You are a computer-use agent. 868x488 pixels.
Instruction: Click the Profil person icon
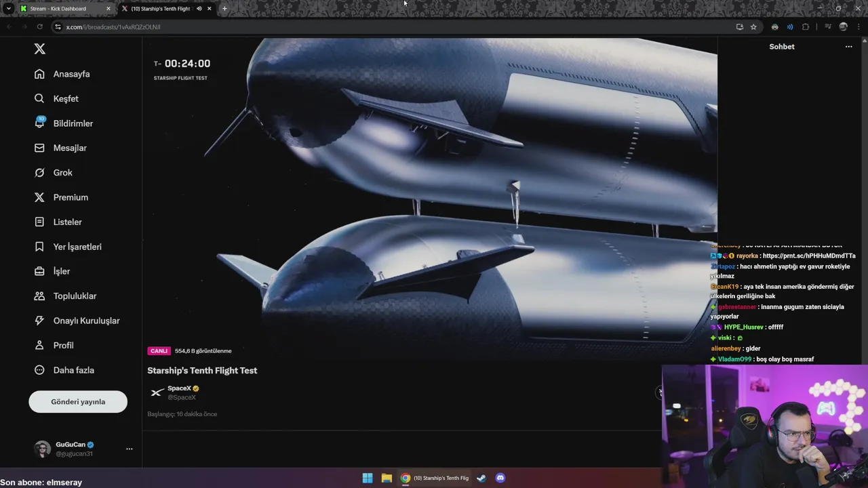[39, 345]
